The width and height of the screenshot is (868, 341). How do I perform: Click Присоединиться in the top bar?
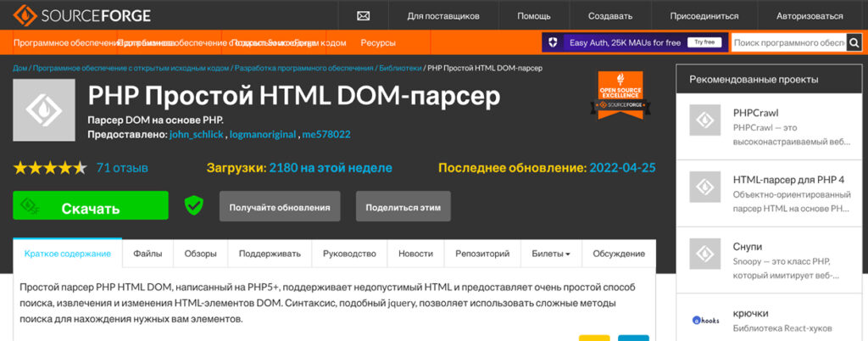pos(704,16)
